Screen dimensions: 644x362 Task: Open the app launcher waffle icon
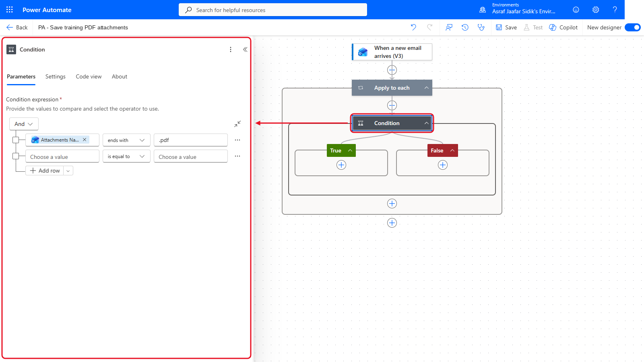pyautogui.click(x=10, y=10)
